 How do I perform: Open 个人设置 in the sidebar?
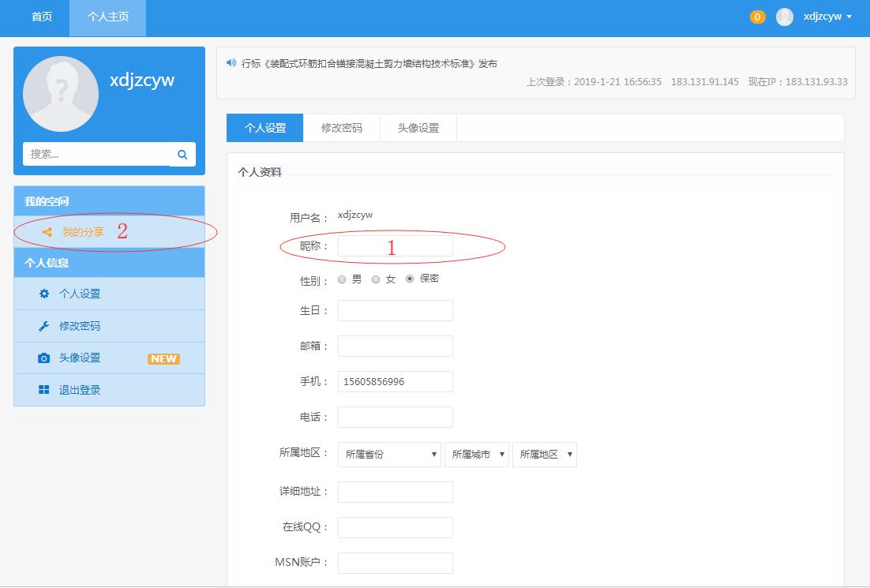tap(109, 294)
